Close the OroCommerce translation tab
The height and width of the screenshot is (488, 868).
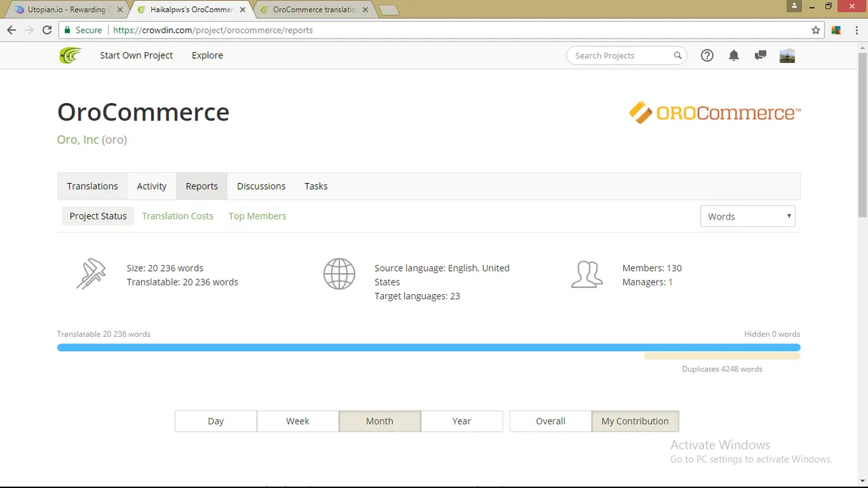click(365, 9)
